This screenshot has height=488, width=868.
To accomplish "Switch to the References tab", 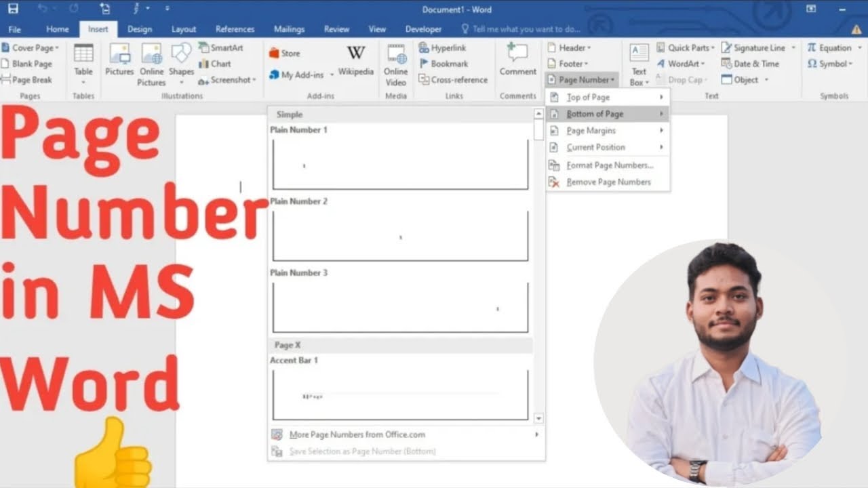I will point(235,29).
